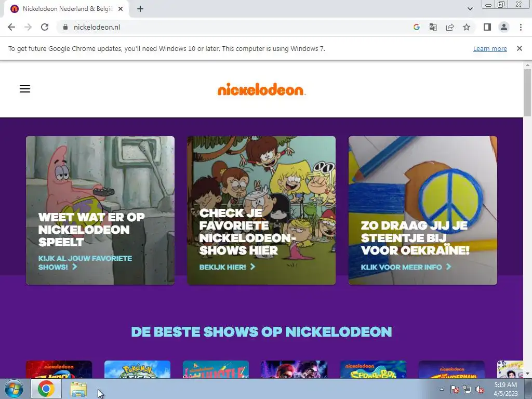Click the Share this page icon
The image size is (532, 399).
coord(450,27)
